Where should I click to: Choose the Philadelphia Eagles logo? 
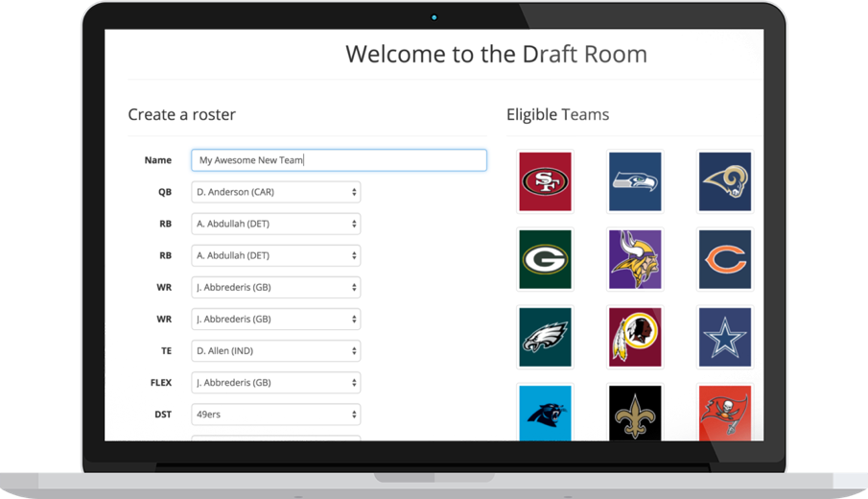point(546,337)
